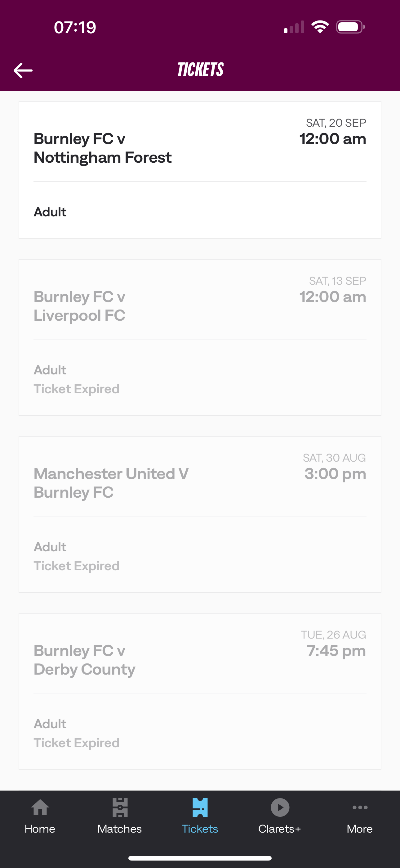400x868 pixels.
Task: Select the Tickets icon in bottom bar
Action: [x=200, y=808]
